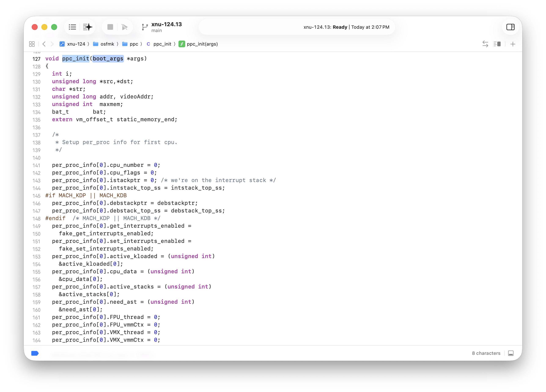Click the back navigation arrow
The height and width of the screenshot is (392, 546).
click(x=44, y=44)
